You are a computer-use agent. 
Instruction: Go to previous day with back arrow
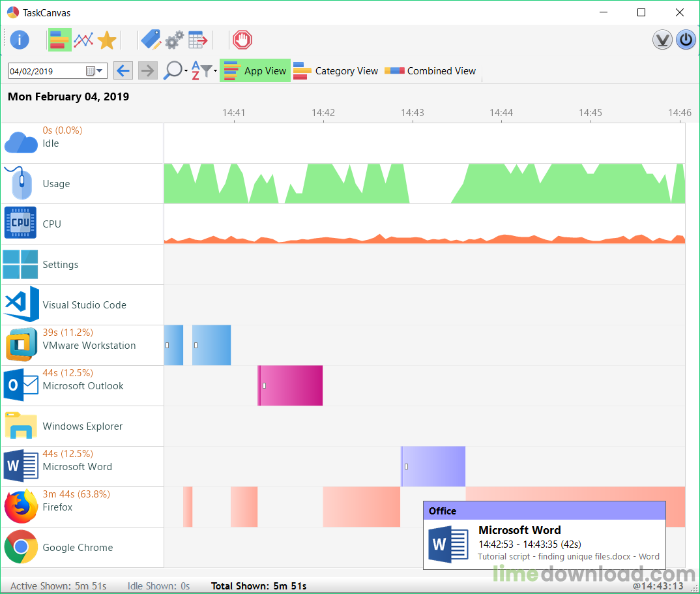[x=123, y=71]
